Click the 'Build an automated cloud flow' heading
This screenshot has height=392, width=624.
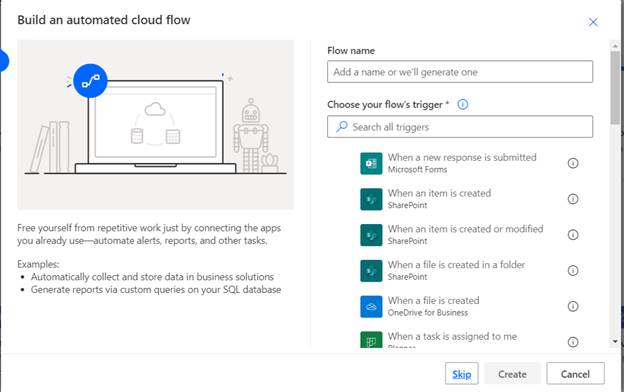[104, 20]
